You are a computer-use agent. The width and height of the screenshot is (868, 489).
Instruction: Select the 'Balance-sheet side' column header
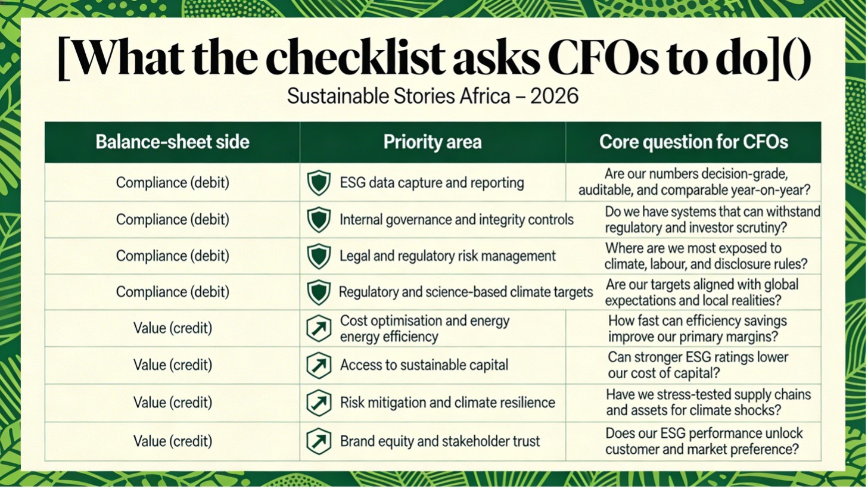[x=172, y=142]
